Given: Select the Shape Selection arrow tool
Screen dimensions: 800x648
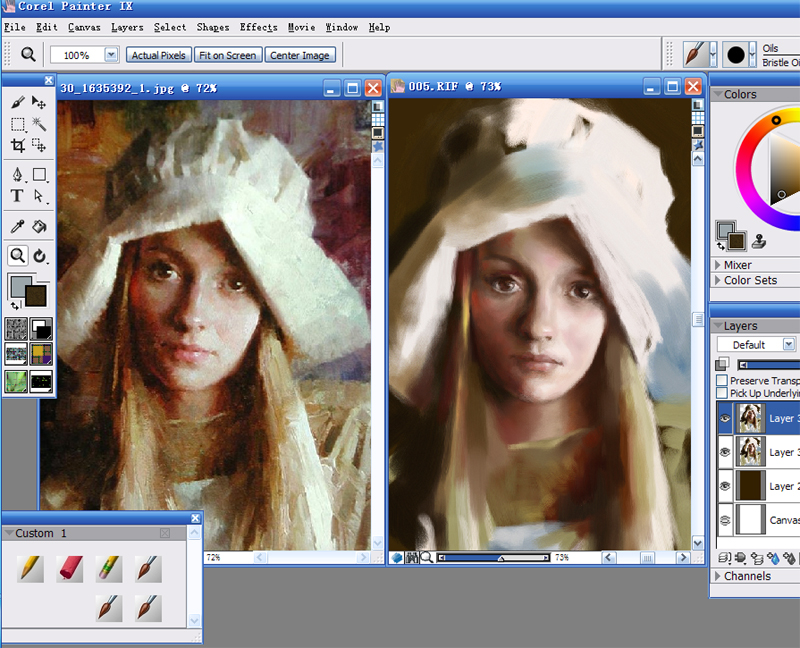Looking at the screenshot, I should click(39, 196).
